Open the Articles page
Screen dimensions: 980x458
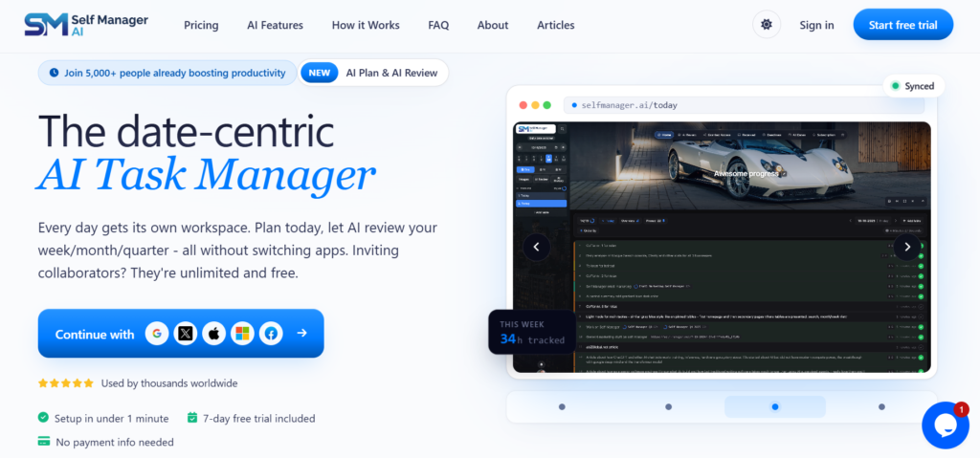tap(556, 25)
